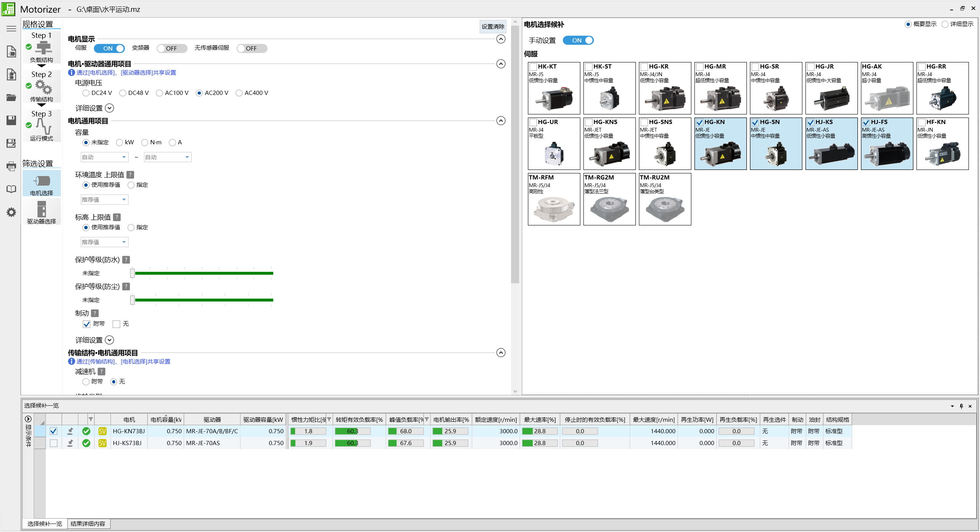980x532 pixels.
Task: Open capacity maximum 自动 dropdown
Action: (x=167, y=157)
